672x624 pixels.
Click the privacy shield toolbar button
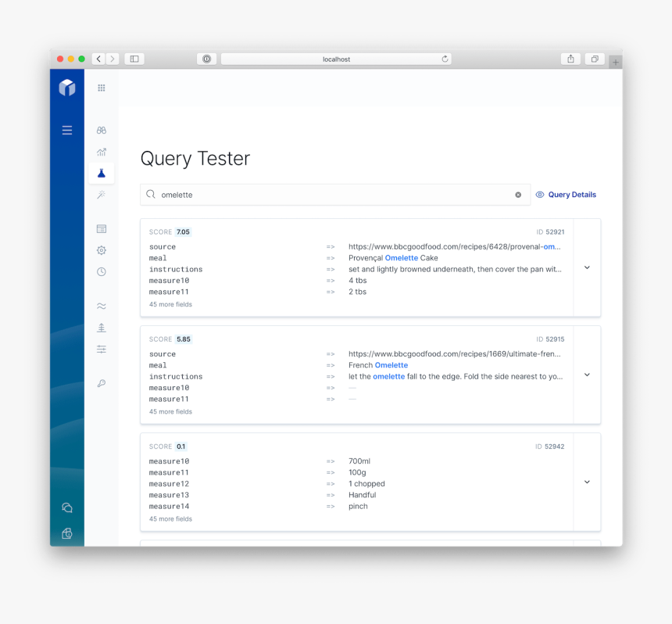coord(206,59)
